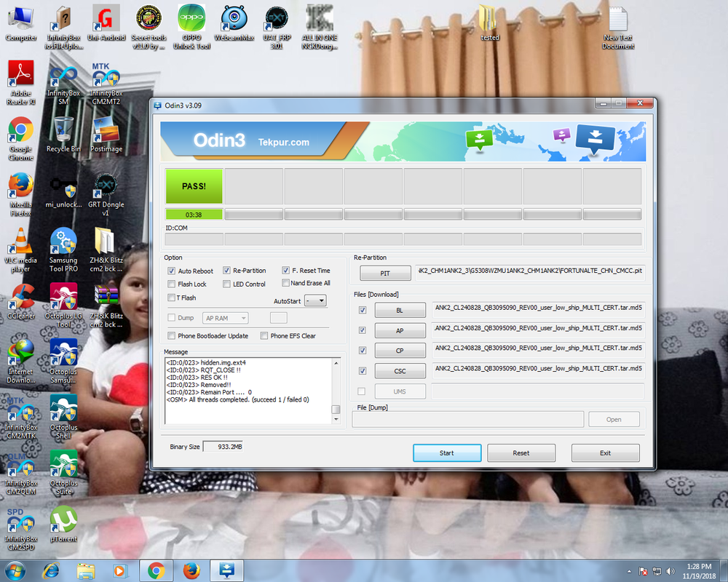Launch uTorrent desktop shortcut

[x=63, y=525]
